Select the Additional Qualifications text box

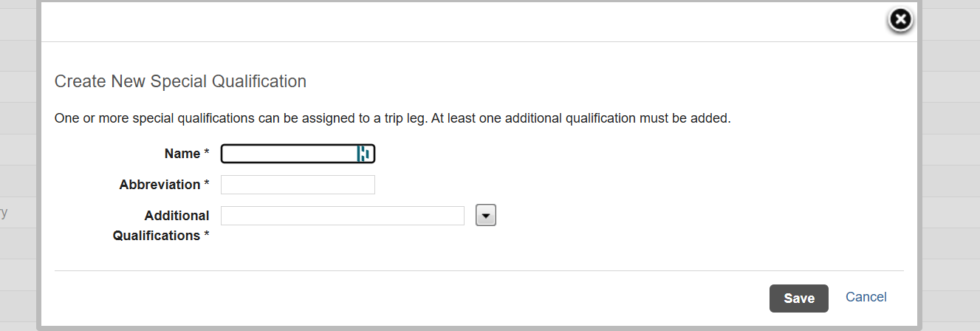tap(343, 216)
